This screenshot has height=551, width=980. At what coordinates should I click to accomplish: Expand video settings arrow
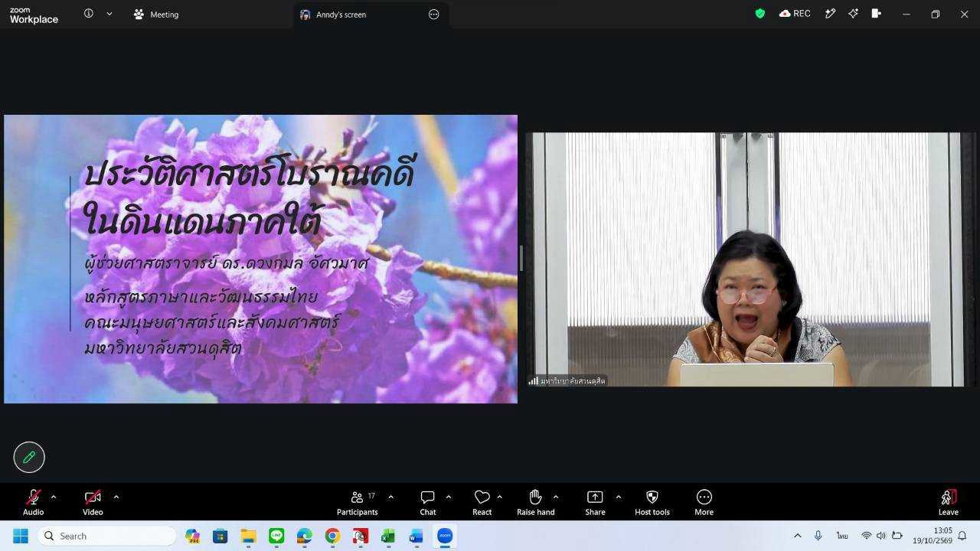[116, 497]
